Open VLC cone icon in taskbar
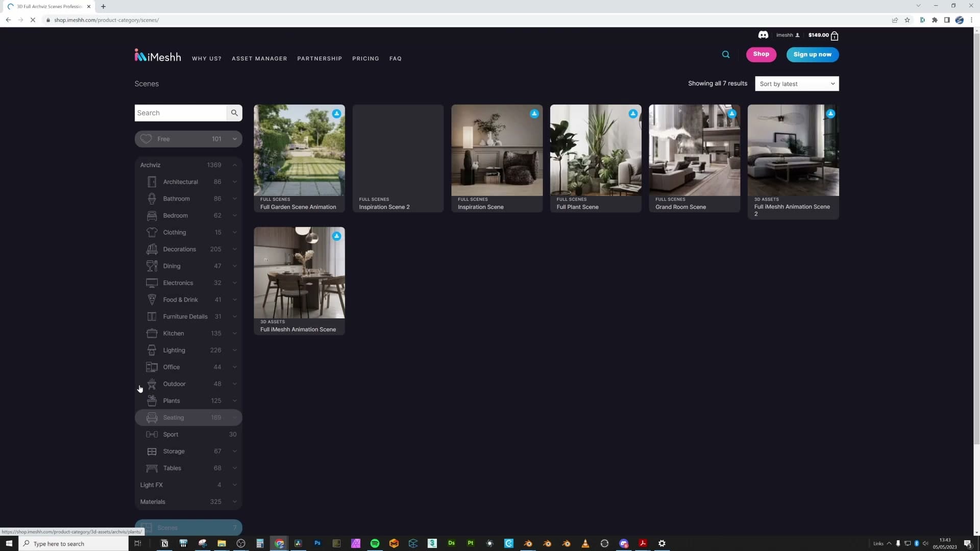Viewport: 980px width, 551px height. pos(585,543)
